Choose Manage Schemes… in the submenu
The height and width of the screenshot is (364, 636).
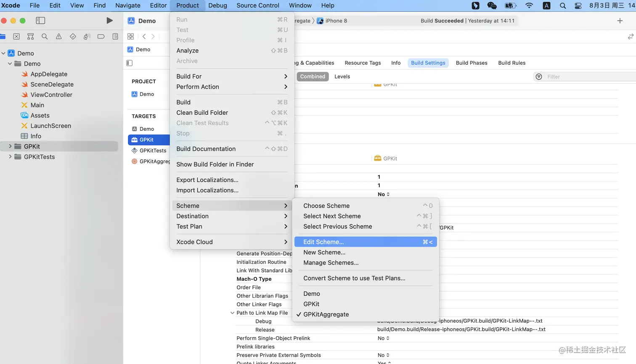click(365, 263)
